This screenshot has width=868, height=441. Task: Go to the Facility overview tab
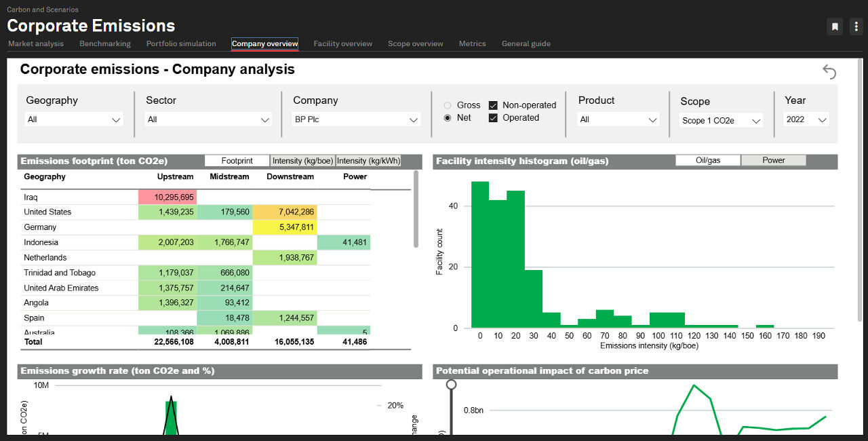pyautogui.click(x=342, y=43)
